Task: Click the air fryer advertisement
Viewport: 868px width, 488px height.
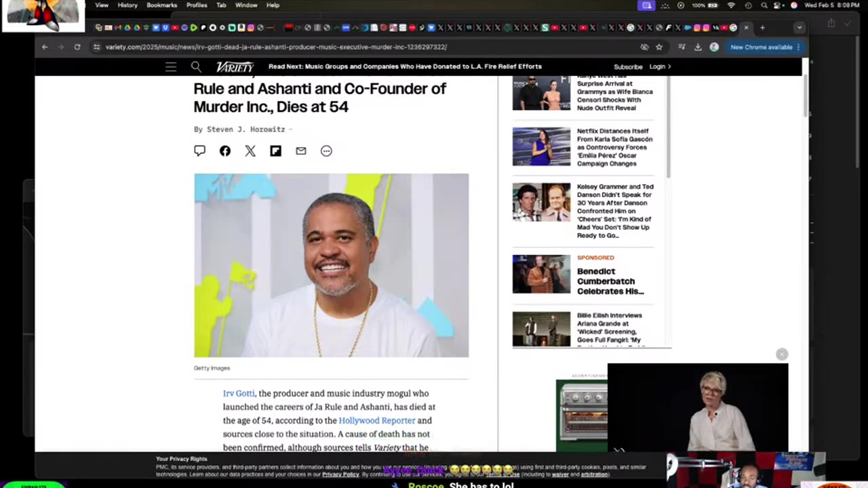Action: 582,415
